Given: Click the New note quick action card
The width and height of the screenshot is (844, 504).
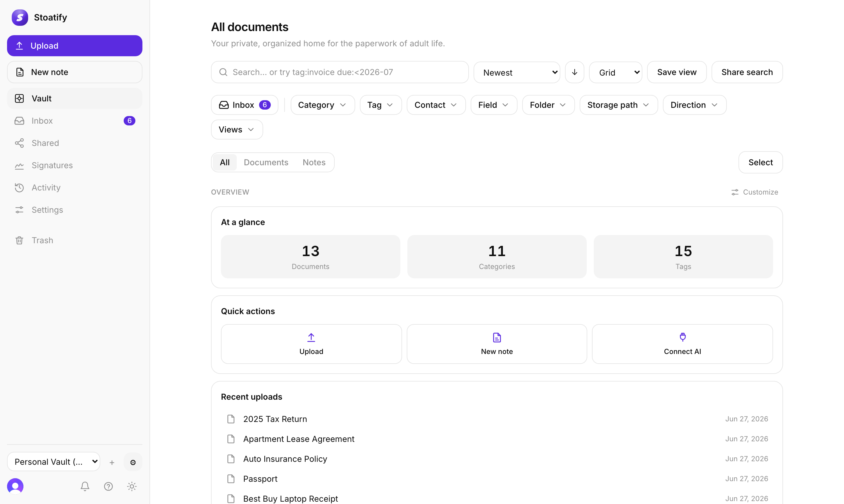Looking at the screenshot, I should click(x=497, y=344).
